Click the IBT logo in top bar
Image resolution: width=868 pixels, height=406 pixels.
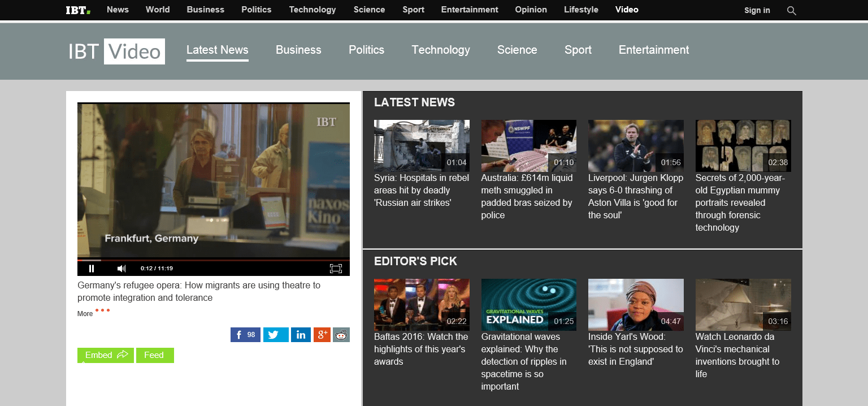[78, 10]
